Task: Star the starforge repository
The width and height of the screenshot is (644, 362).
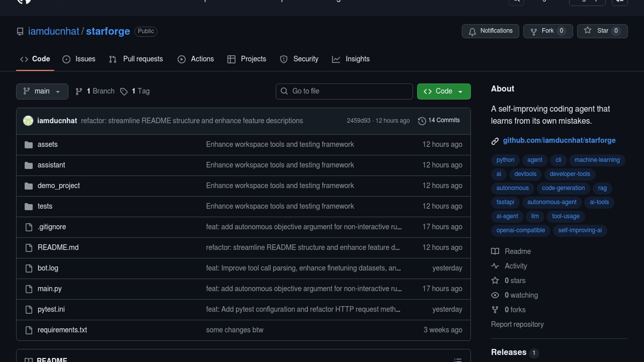Action: [602, 31]
